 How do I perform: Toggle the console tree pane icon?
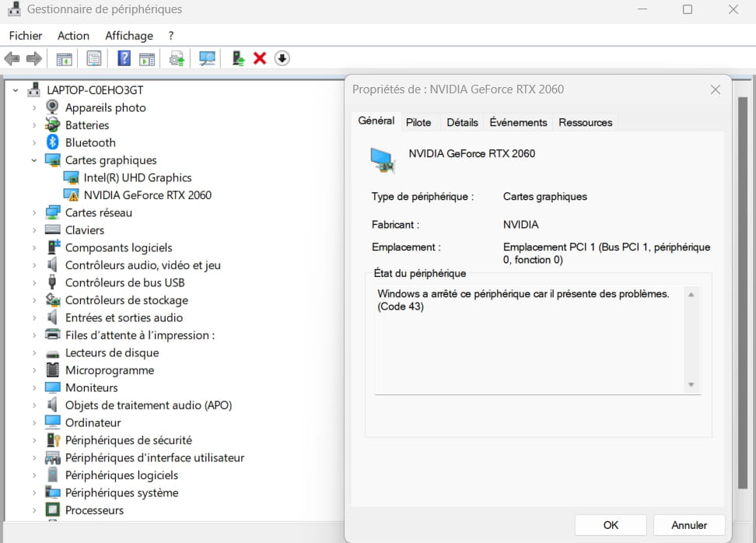[x=64, y=59]
